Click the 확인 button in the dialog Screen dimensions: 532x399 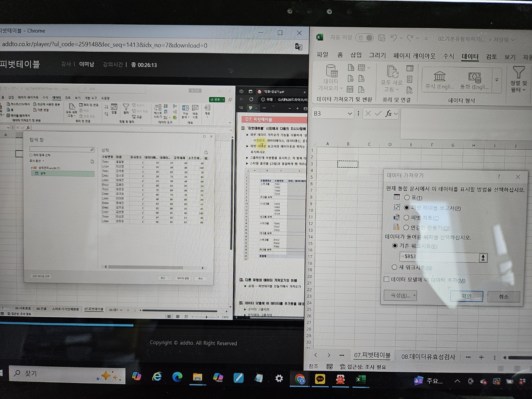(466, 296)
